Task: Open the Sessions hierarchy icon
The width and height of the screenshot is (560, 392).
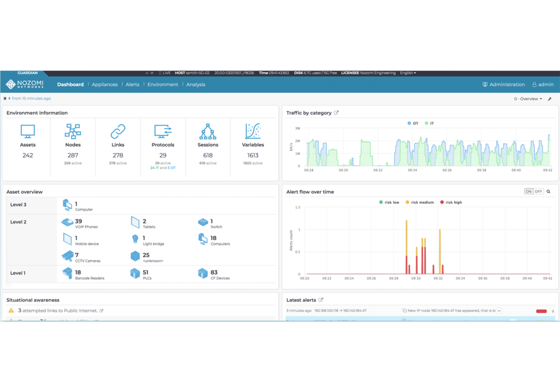Action: [208, 132]
